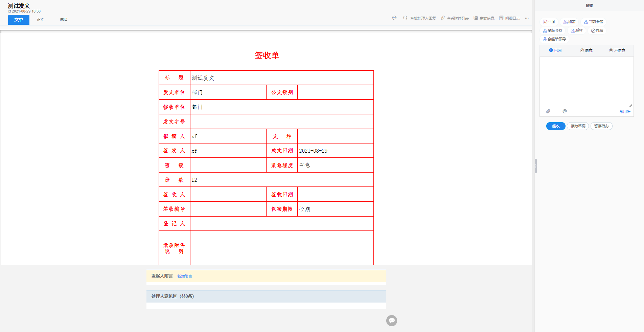Image resolution: width=644 pixels, height=332 pixels.
Task: Click the 减签 remove-signer action
Action: click(577, 31)
